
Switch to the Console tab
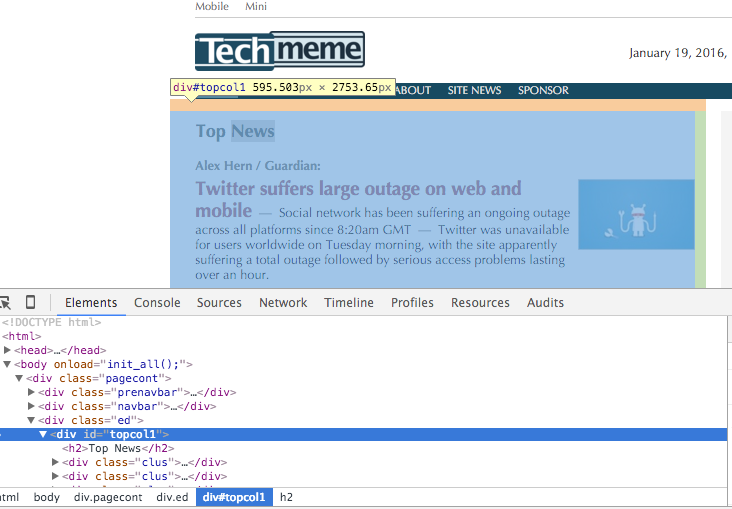tap(157, 303)
